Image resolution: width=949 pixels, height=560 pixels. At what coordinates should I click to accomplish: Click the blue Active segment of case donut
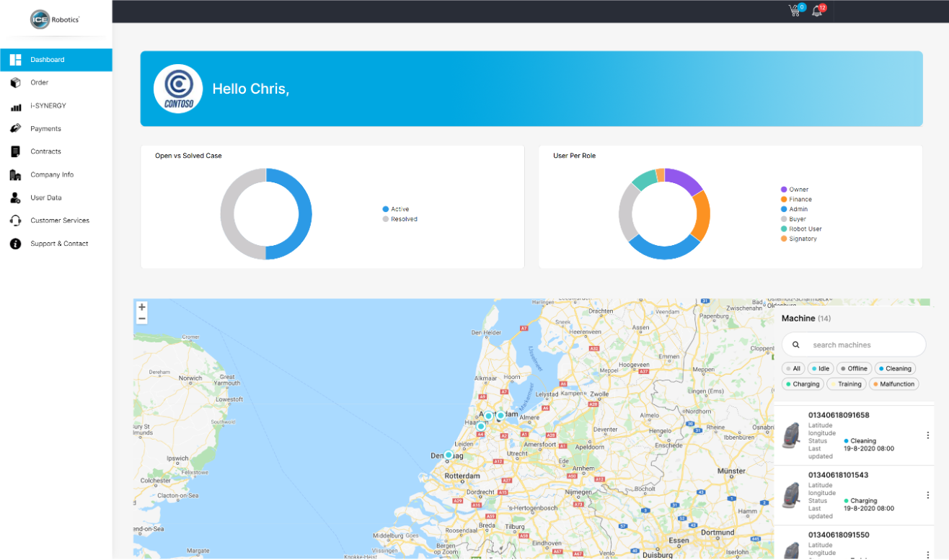click(x=306, y=214)
